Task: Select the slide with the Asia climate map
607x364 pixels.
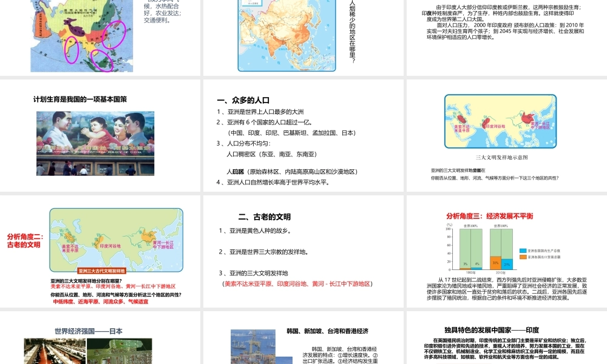Action: coord(100,38)
